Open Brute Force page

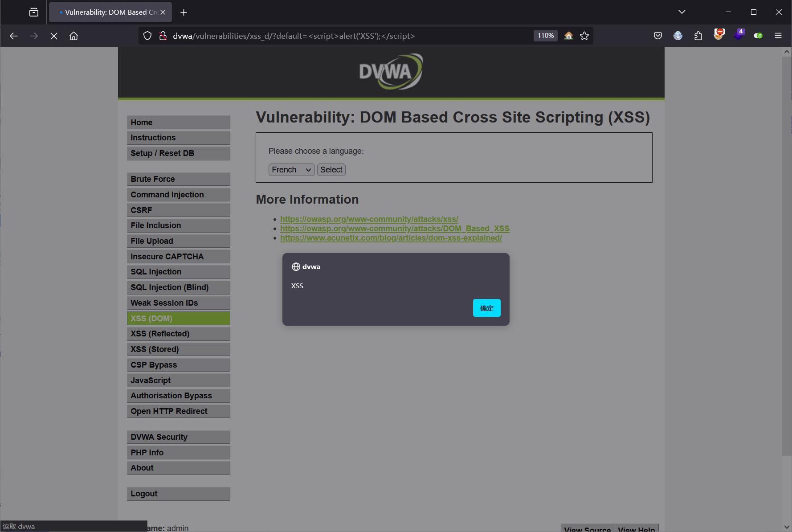[x=179, y=179]
